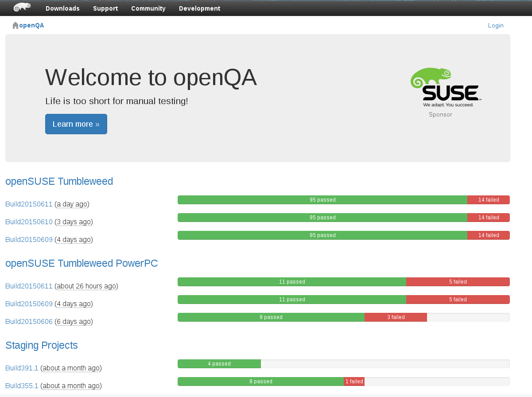Open Tumbleweed Build20150610 link

pyautogui.click(x=29, y=222)
